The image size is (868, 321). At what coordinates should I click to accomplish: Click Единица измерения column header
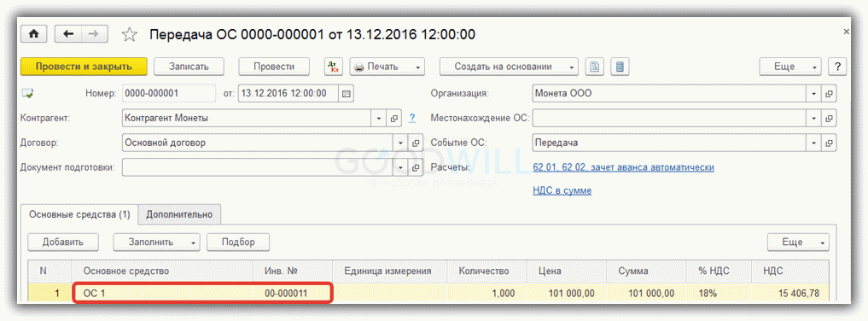click(x=390, y=271)
